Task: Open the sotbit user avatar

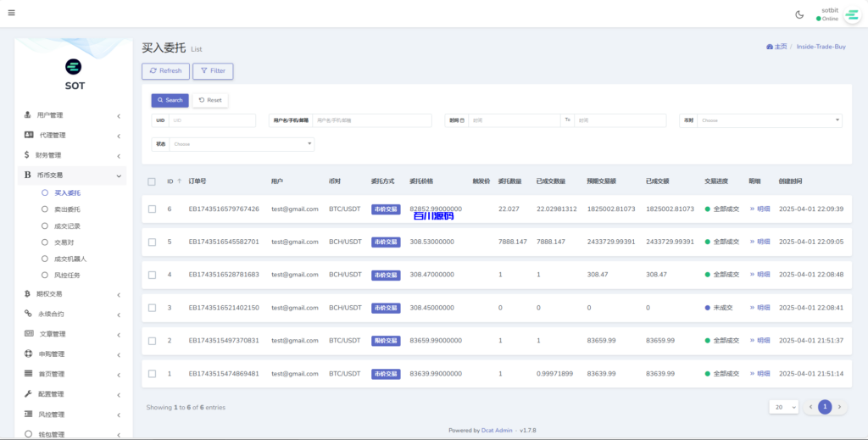Action: tap(852, 15)
